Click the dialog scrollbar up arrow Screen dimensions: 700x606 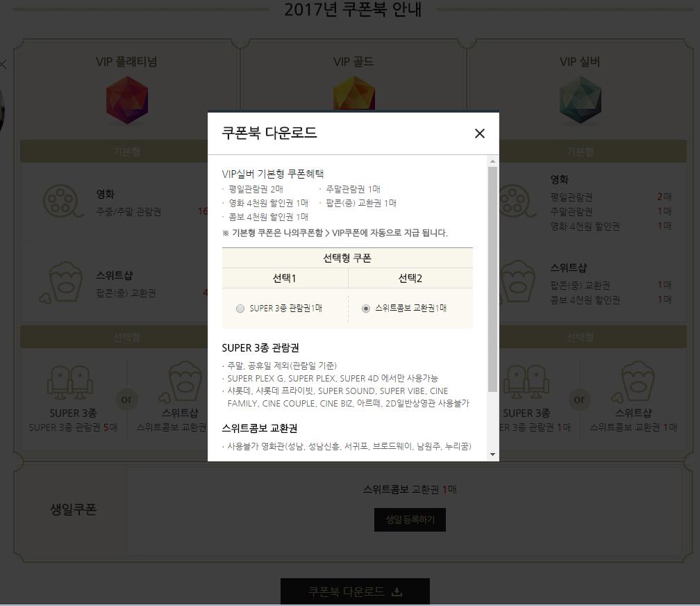click(492, 161)
